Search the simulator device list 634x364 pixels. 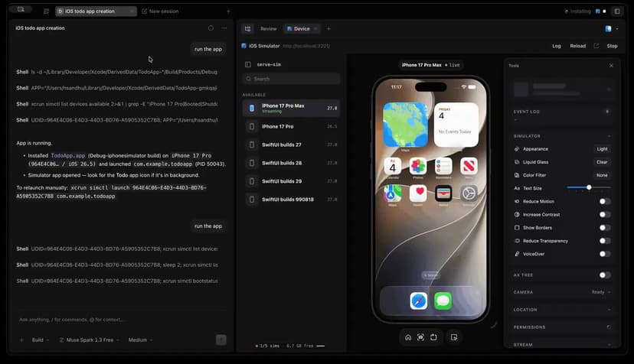[x=291, y=79]
